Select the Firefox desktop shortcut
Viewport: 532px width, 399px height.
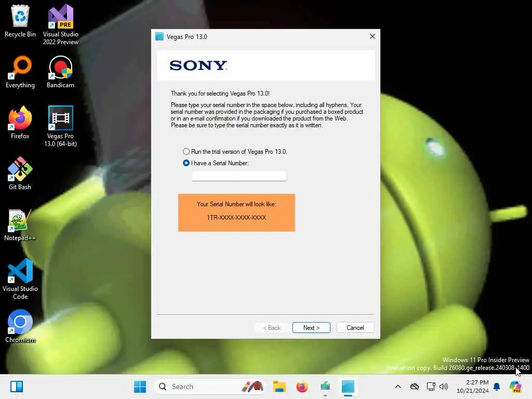tap(20, 123)
